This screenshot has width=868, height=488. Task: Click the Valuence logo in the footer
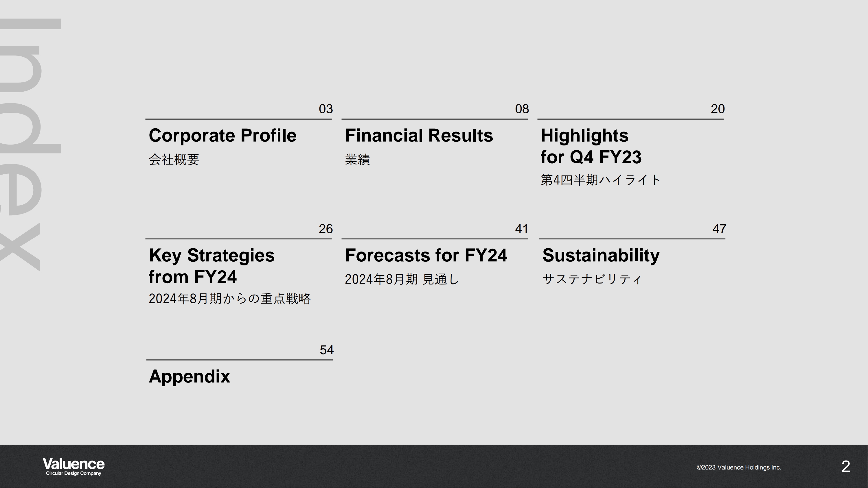tap(73, 466)
